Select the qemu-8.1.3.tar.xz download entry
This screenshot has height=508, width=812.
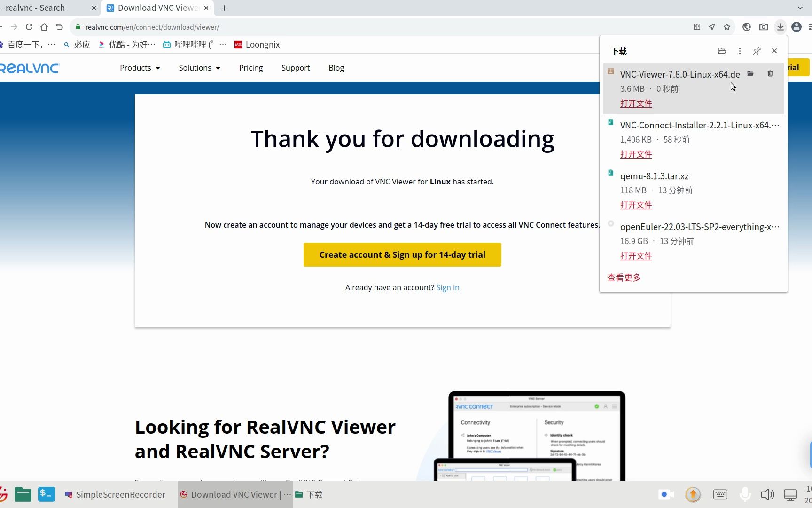pyautogui.click(x=694, y=190)
